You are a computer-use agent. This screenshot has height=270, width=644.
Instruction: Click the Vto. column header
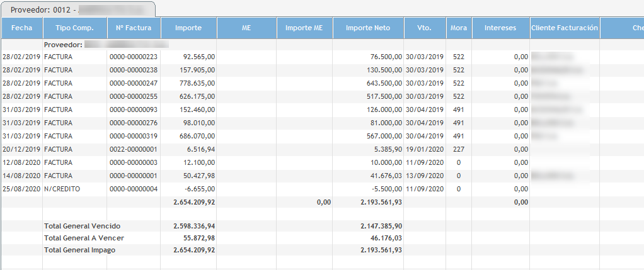(x=424, y=28)
